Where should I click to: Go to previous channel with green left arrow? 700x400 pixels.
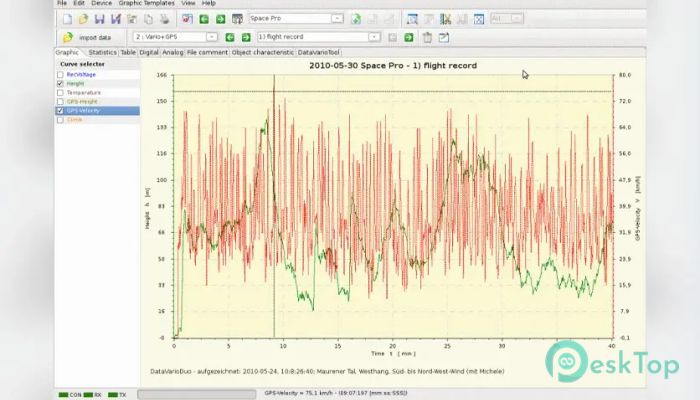pos(229,38)
